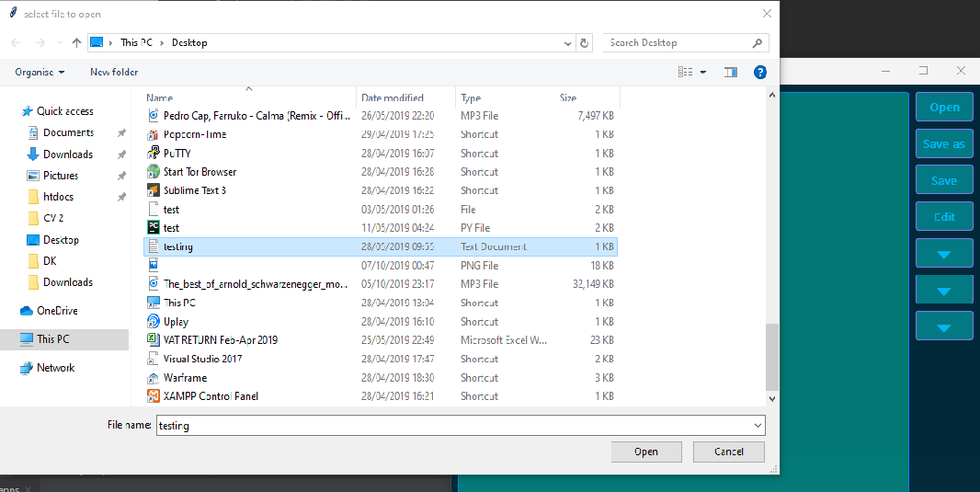
Task: Click the Uplay shortcut icon
Action: coord(154,322)
